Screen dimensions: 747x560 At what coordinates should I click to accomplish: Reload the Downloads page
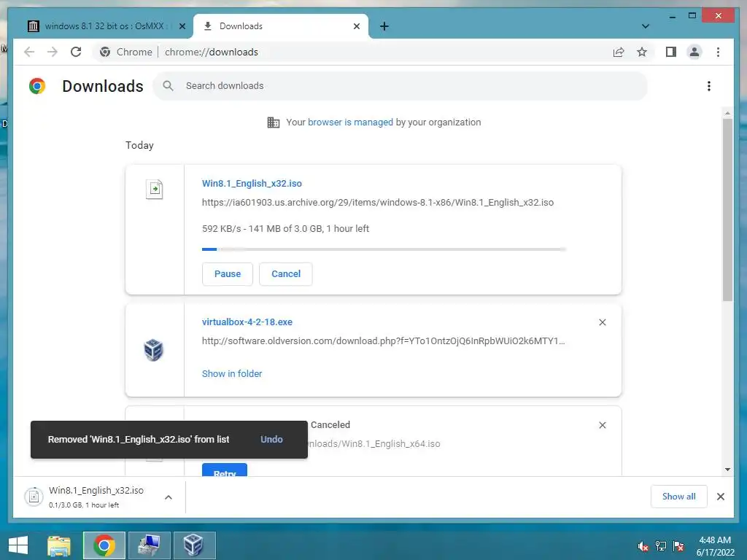coord(76,52)
